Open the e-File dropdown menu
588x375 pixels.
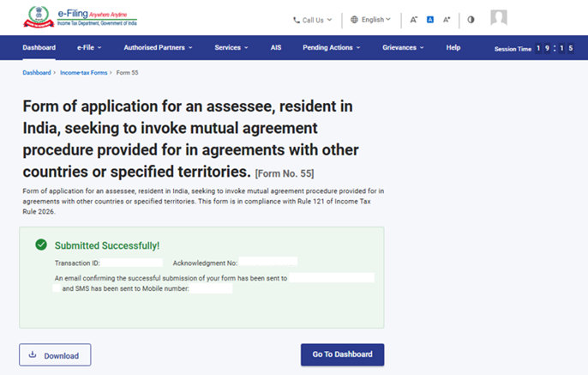point(89,48)
